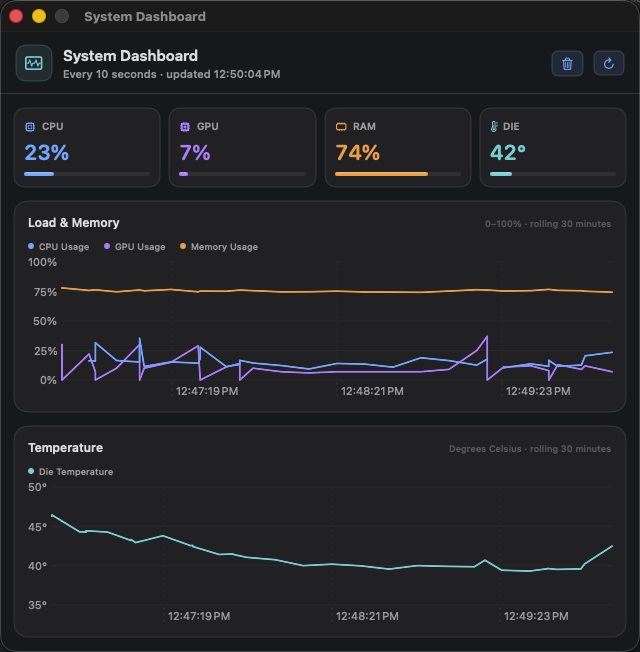Click the 12:49:23 PM label in Temperature chart

pyautogui.click(x=536, y=616)
